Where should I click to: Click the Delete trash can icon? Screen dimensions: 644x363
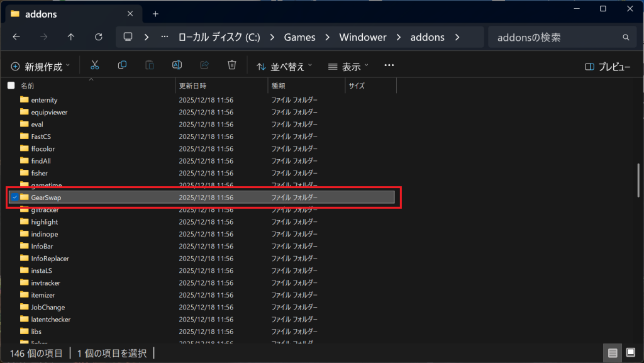(232, 65)
